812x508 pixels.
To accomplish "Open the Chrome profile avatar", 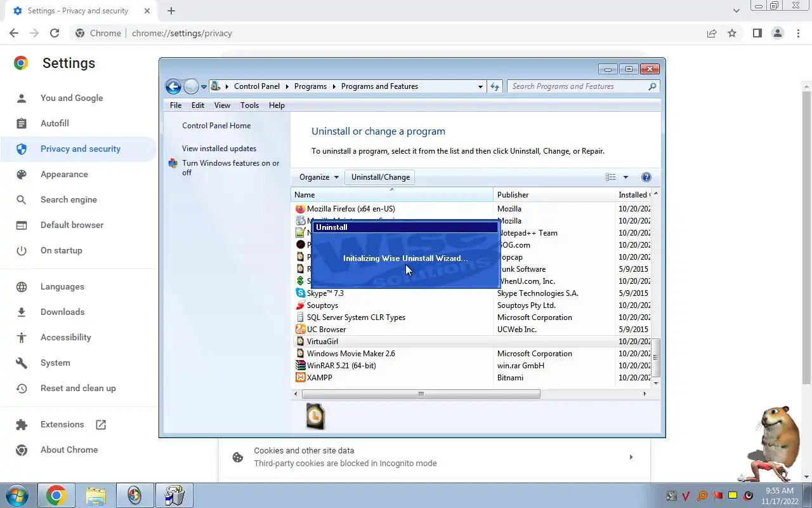I will pos(777,33).
